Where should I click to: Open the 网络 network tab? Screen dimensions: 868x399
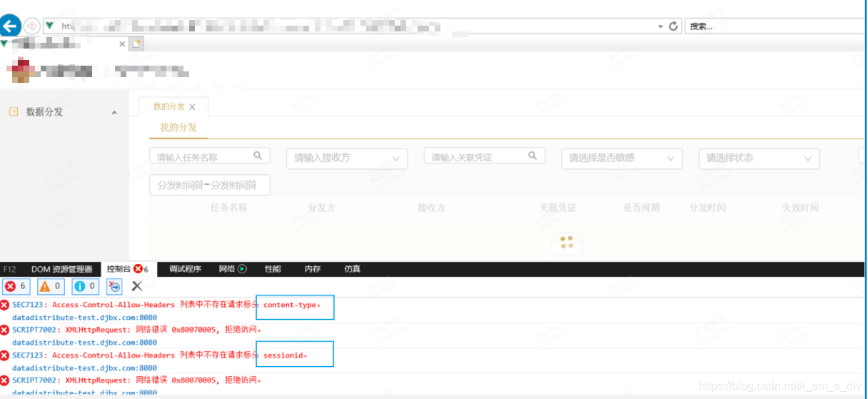(226, 269)
